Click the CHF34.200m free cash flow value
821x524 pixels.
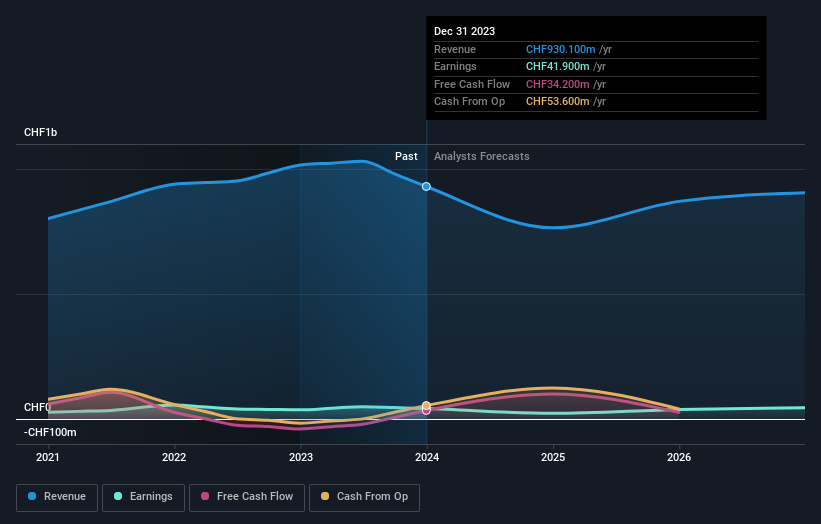[558, 84]
